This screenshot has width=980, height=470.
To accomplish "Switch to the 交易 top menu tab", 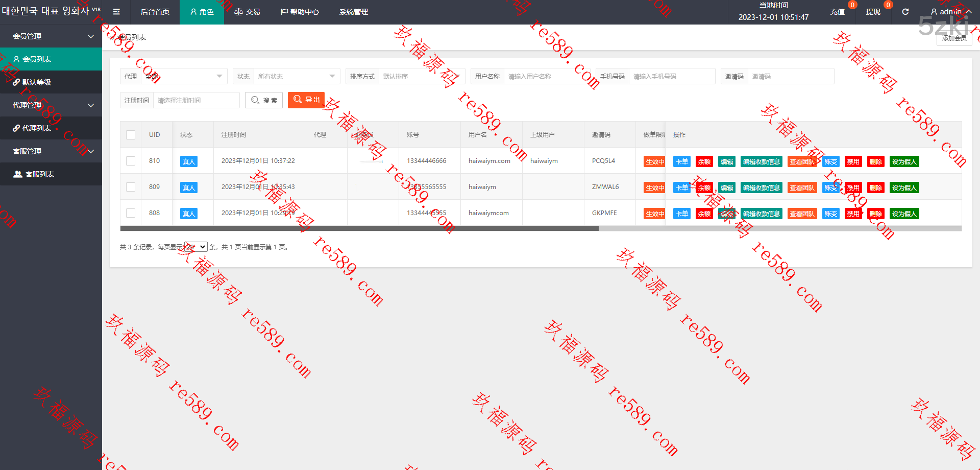I will pyautogui.click(x=247, y=12).
